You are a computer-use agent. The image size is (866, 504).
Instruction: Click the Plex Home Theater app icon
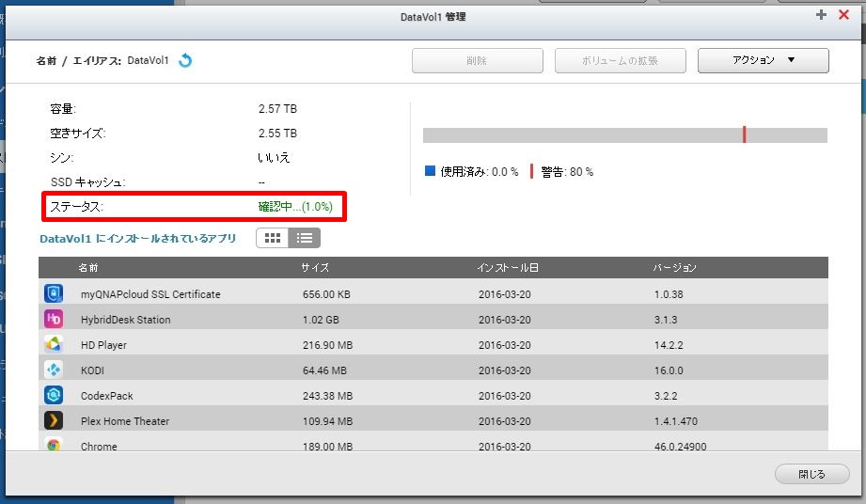[x=54, y=420]
